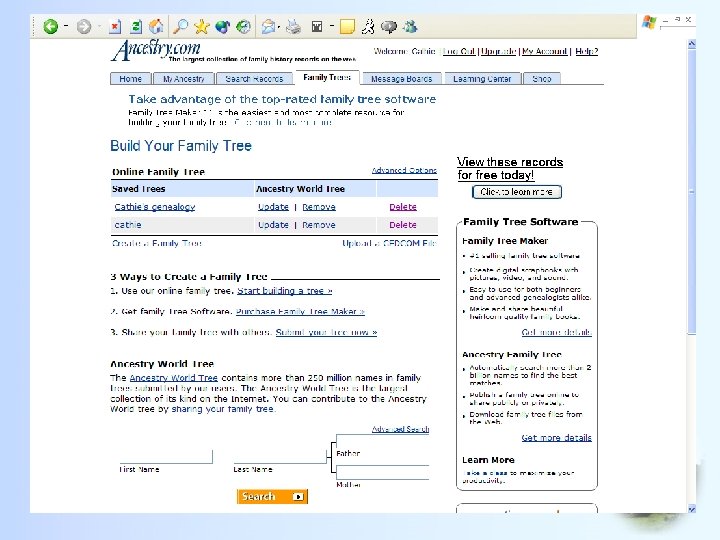The width and height of the screenshot is (720, 540).
Task: Click Remove for Cathie's genealogy row
Action: click(x=319, y=207)
